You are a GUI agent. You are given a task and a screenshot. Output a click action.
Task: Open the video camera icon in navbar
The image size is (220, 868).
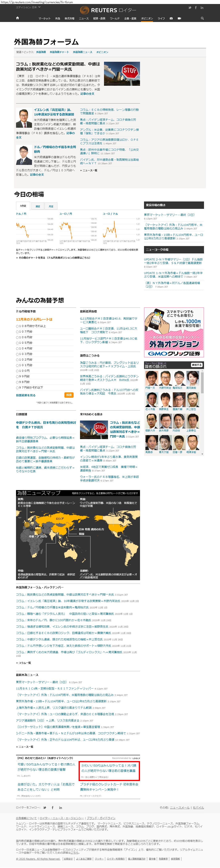click(179, 18)
